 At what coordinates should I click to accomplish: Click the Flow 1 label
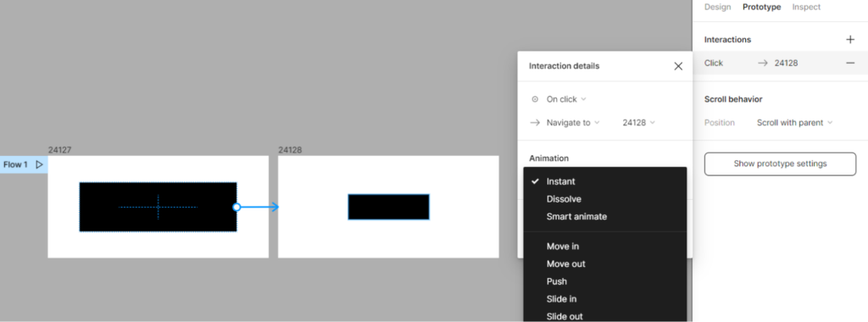coord(15,164)
